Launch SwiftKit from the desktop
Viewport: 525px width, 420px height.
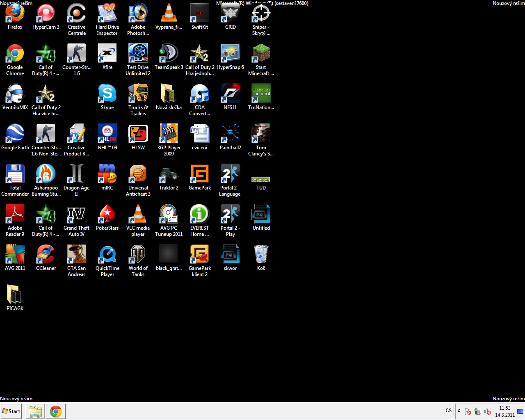click(x=200, y=17)
